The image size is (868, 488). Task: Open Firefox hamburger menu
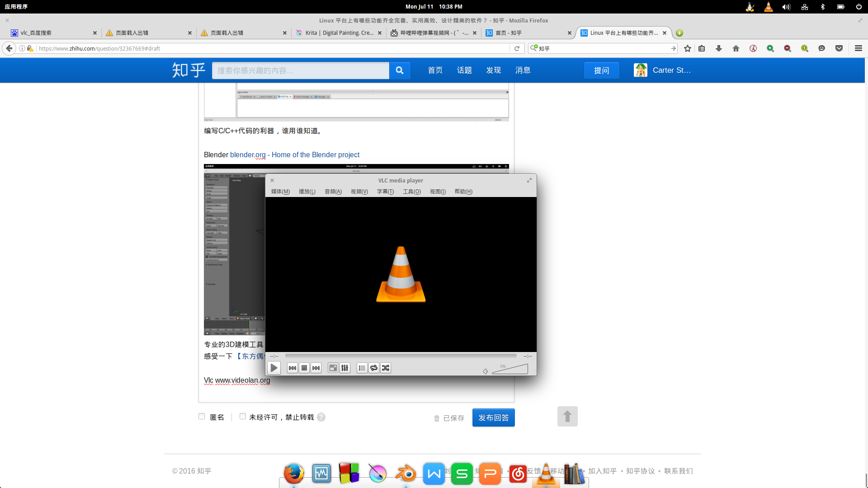(x=859, y=48)
